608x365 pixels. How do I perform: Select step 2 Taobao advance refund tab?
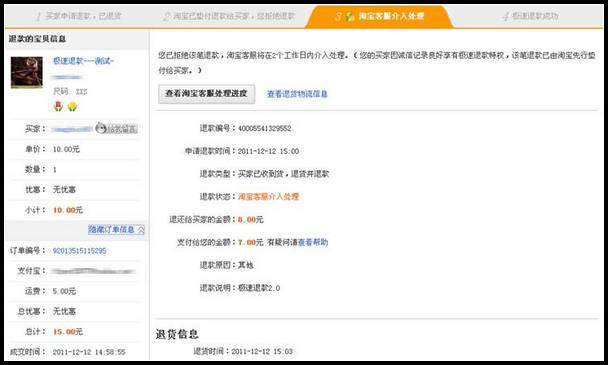[x=229, y=16]
